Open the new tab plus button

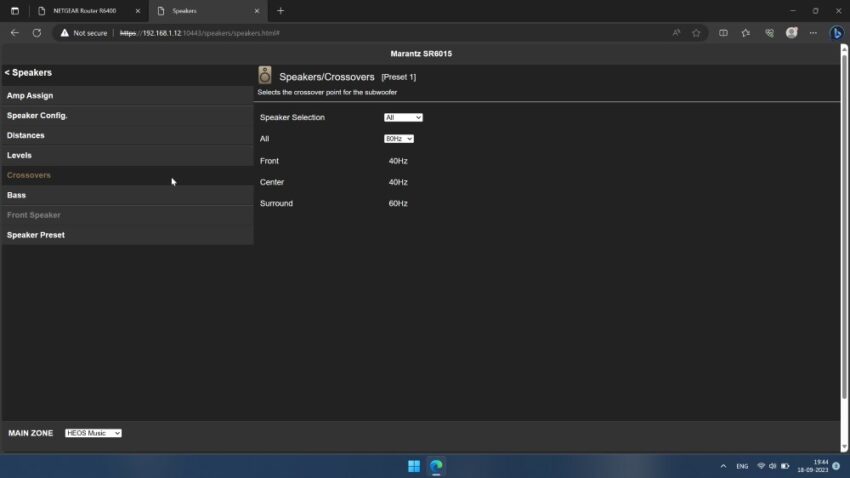tap(280, 11)
